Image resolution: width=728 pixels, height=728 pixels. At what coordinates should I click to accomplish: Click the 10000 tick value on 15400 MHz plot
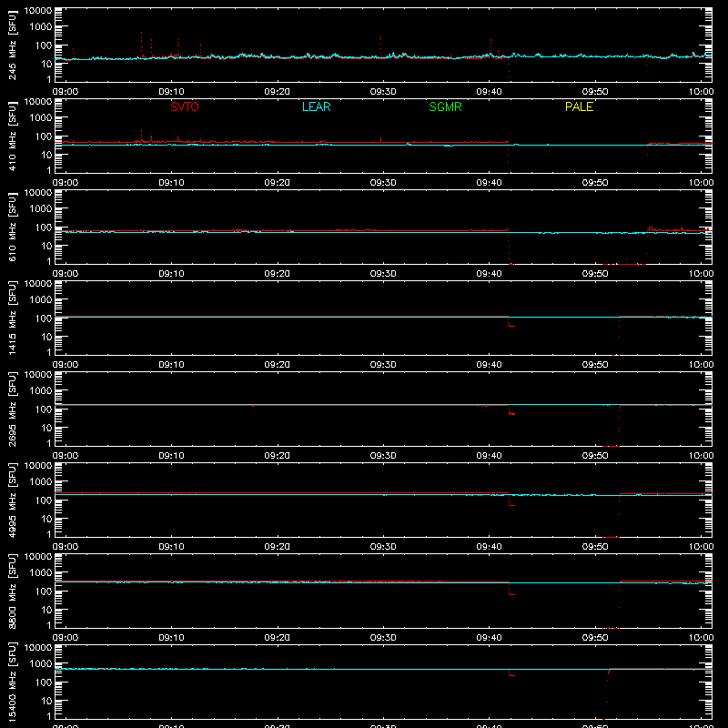(x=38, y=648)
